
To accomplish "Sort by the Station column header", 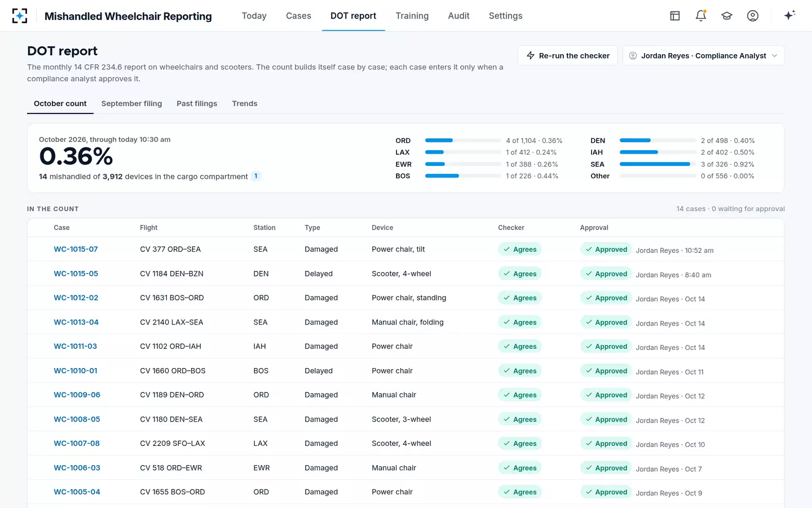I will click(x=264, y=227).
